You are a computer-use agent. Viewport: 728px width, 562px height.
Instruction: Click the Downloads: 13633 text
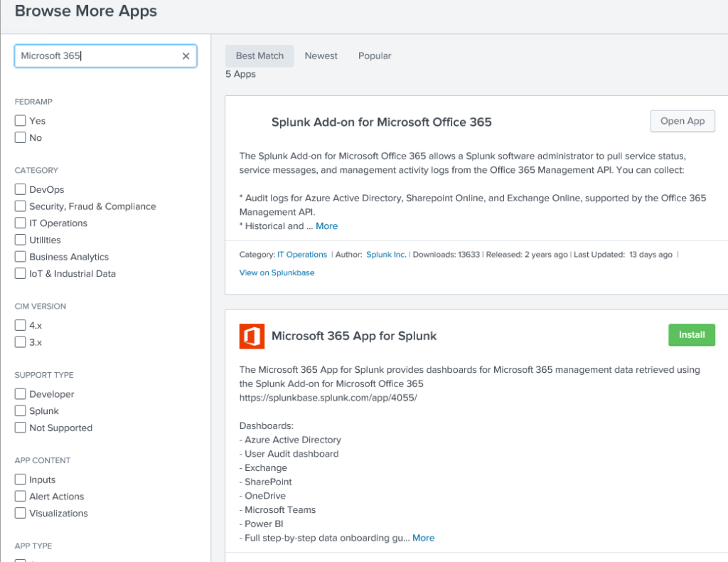point(446,255)
